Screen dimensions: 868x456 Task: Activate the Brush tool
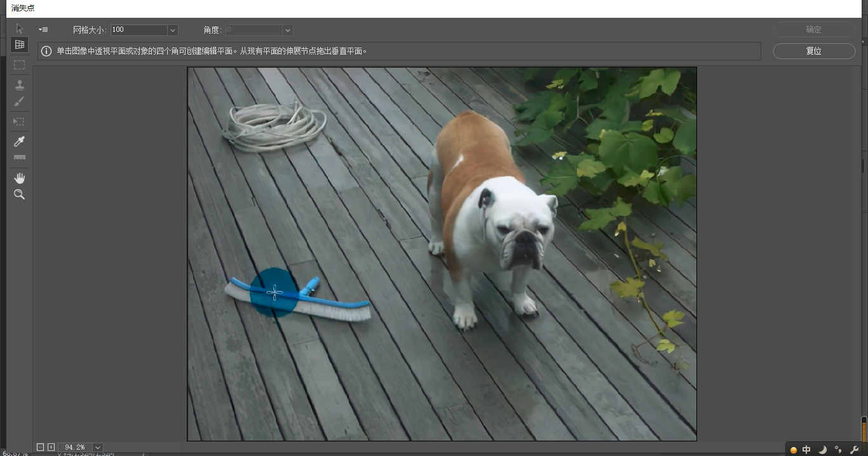coord(20,102)
